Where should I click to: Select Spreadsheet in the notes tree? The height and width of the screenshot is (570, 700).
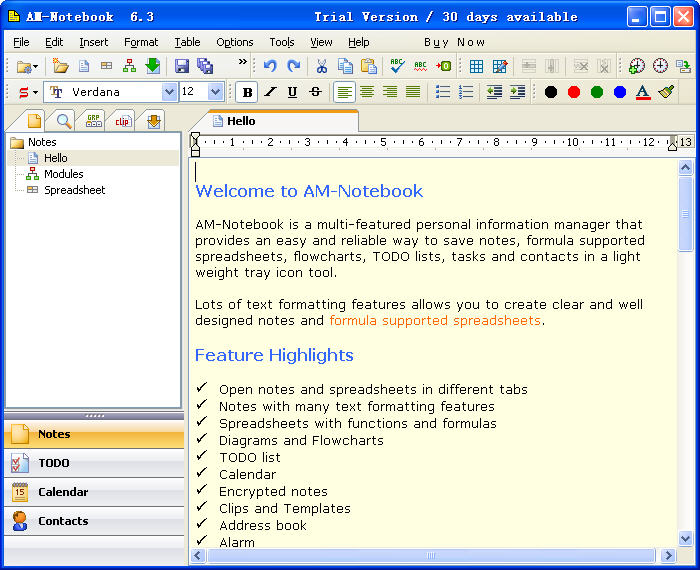(x=75, y=190)
